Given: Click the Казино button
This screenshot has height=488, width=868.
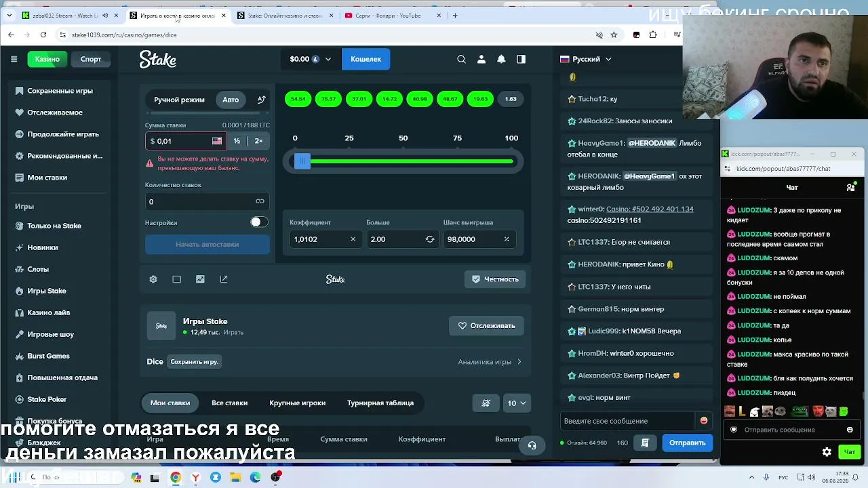Looking at the screenshot, I should pos(47,59).
